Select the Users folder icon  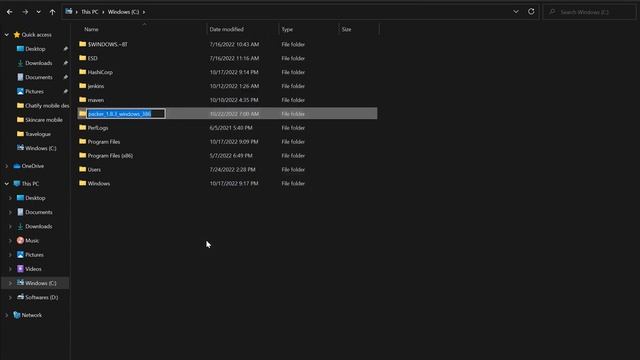point(82,169)
